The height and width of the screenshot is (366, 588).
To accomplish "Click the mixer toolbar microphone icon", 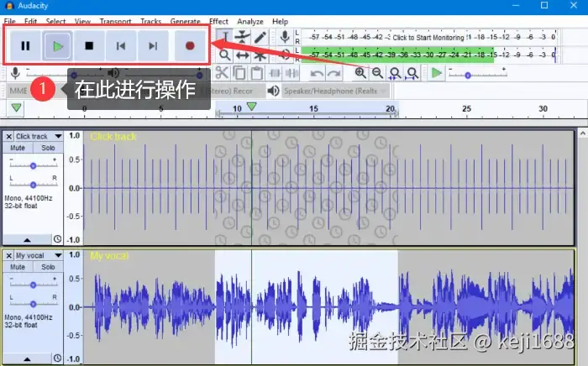I will point(15,73).
